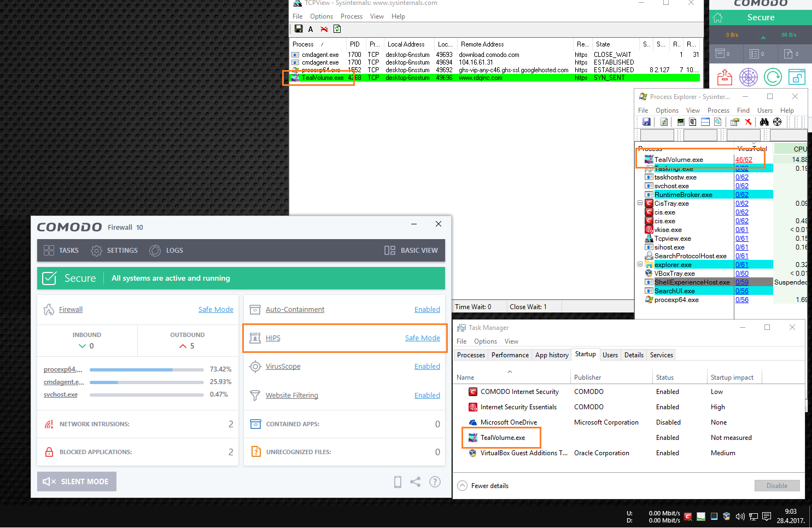The width and height of the screenshot is (812, 528).
Task: Switch to the Details tab in Task Manager
Action: tap(634, 355)
